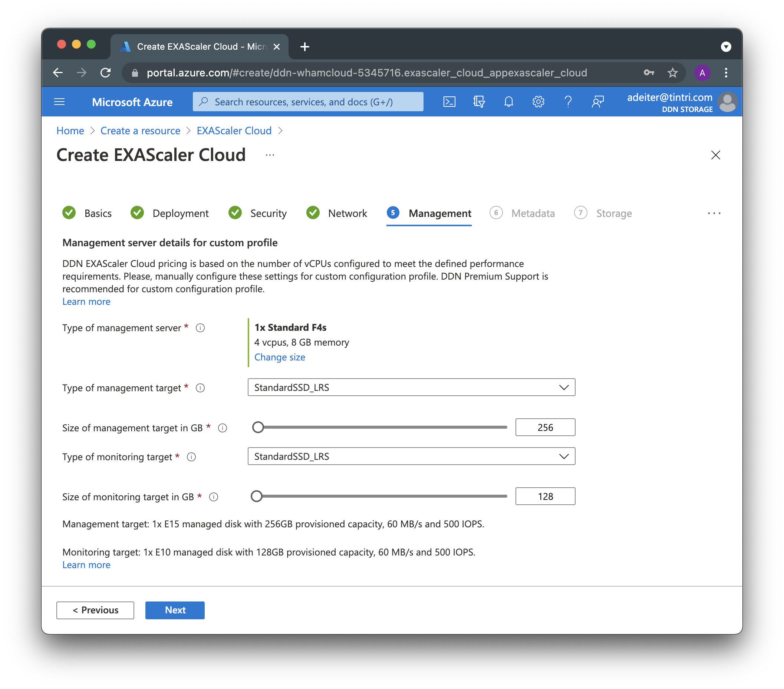The height and width of the screenshot is (689, 784).
Task: Open the portal hamburger menu
Action: click(59, 102)
